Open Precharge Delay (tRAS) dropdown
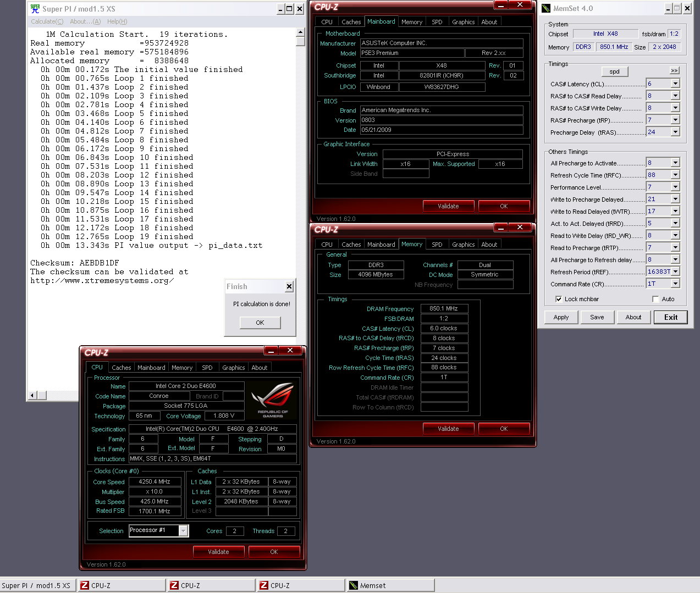 675,132
